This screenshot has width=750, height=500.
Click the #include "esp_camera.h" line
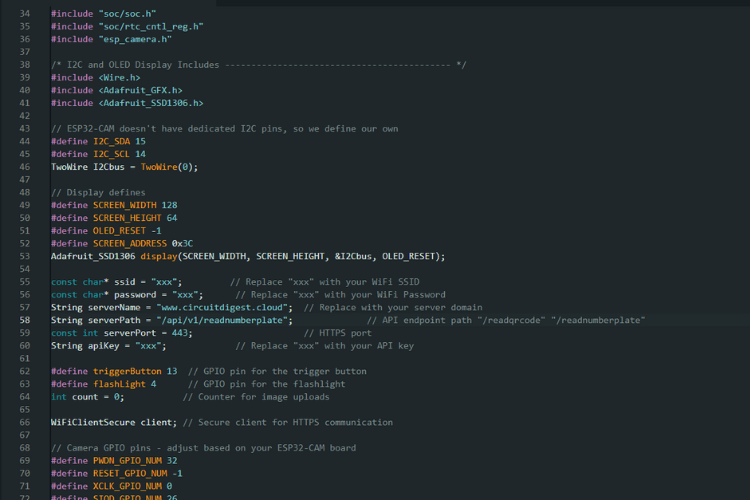pyautogui.click(x=111, y=39)
